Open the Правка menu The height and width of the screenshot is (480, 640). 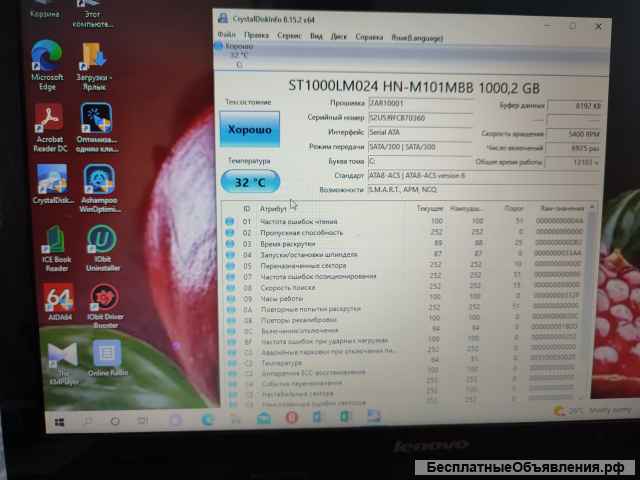coord(256,35)
